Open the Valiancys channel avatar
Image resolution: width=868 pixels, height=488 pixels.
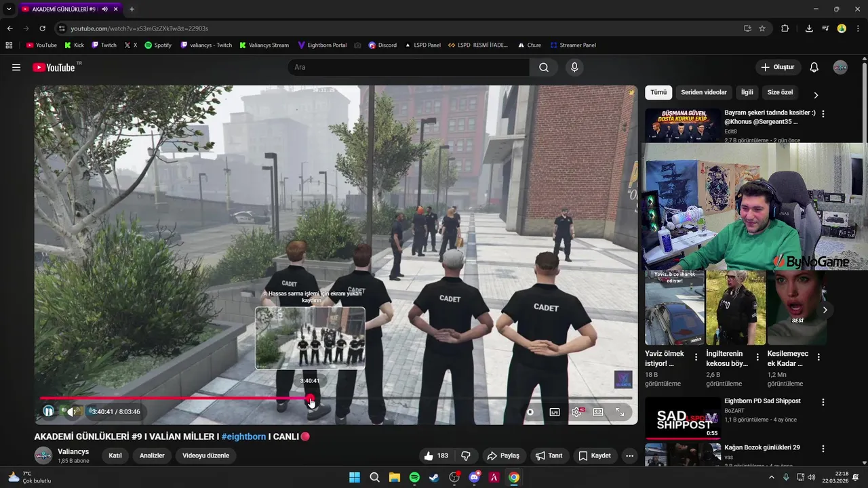click(x=43, y=455)
